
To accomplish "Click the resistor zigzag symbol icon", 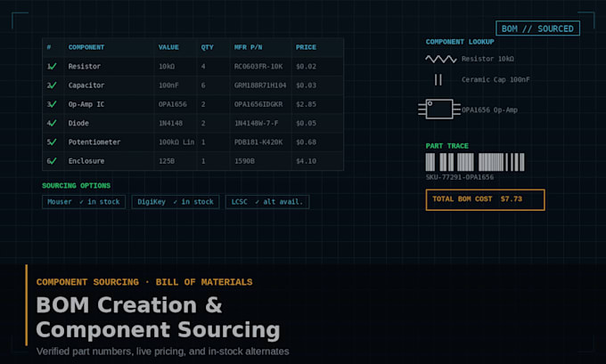I will pyautogui.click(x=441, y=59).
